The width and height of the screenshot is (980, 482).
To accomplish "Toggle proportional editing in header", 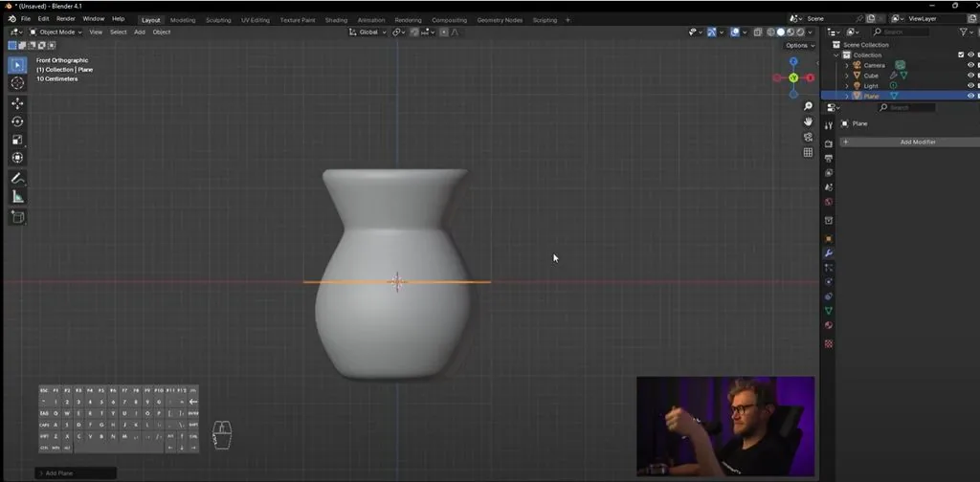I will point(444,33).
